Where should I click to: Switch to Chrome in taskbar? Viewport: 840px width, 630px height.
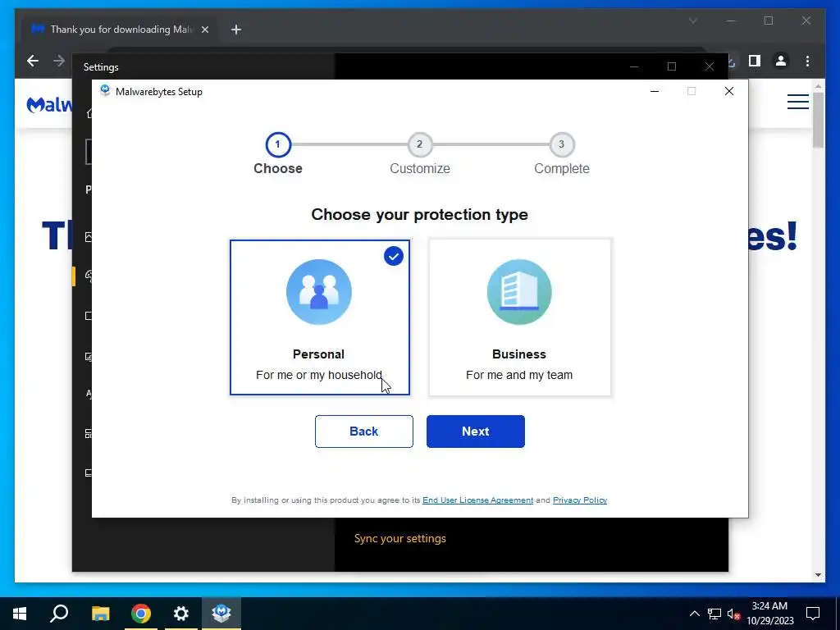tap(141, 614)
